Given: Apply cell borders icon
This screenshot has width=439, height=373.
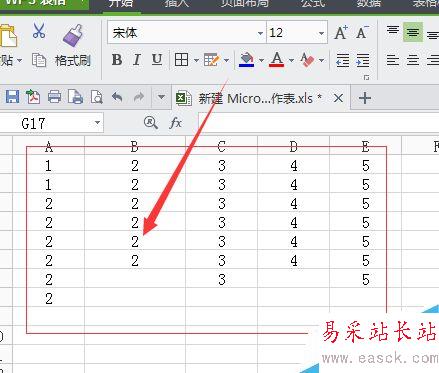Looking at the screenshot, I should 181,60.
